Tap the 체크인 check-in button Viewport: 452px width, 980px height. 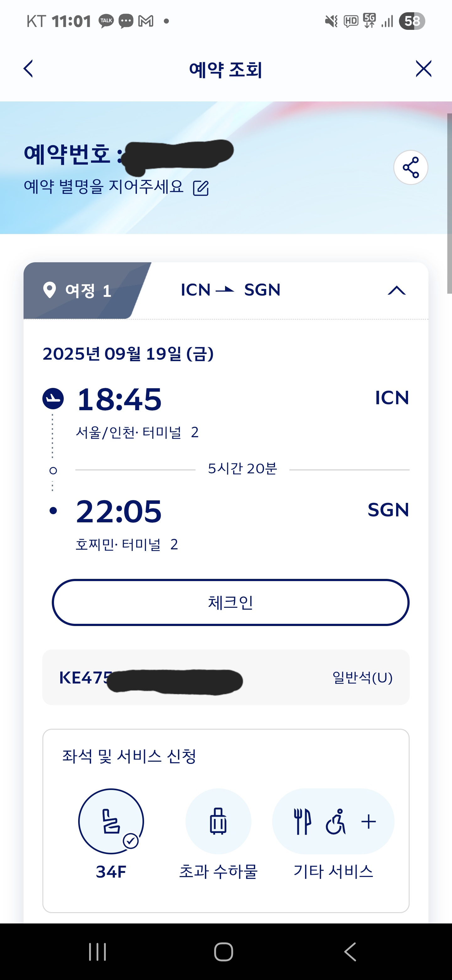point(230,602)
